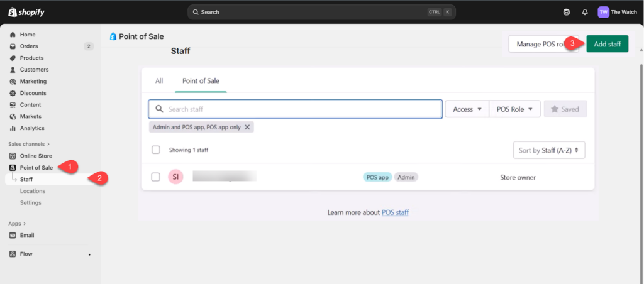Follow the POS staff help link
The width and height of the screenshot is (644, 284).
pyautogui.click(x=395, y=212)
